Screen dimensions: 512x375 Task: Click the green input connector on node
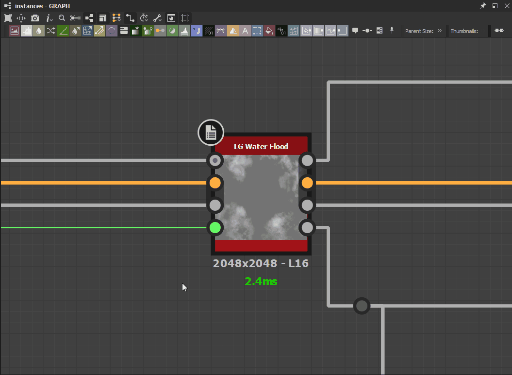click(215, 228)
